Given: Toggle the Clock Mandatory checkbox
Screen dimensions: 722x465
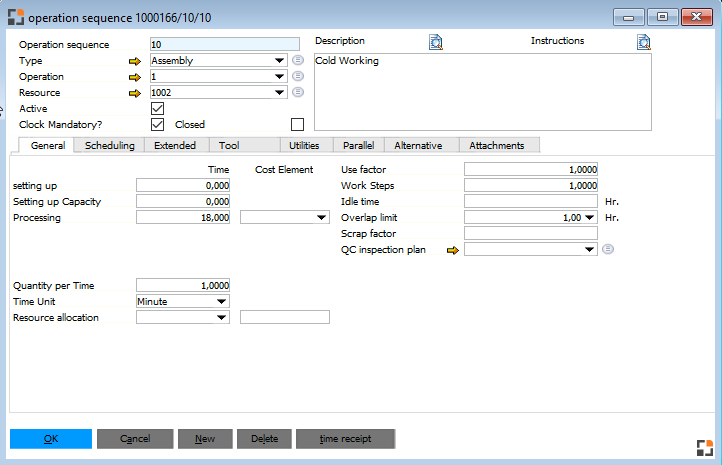Looking at the screenshot, I should tap(157, 125).
